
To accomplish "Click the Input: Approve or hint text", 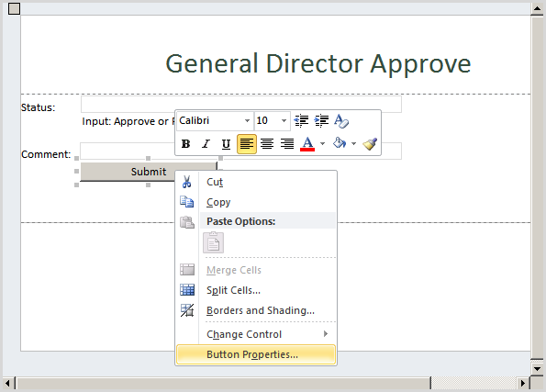I will coord(128,121).
